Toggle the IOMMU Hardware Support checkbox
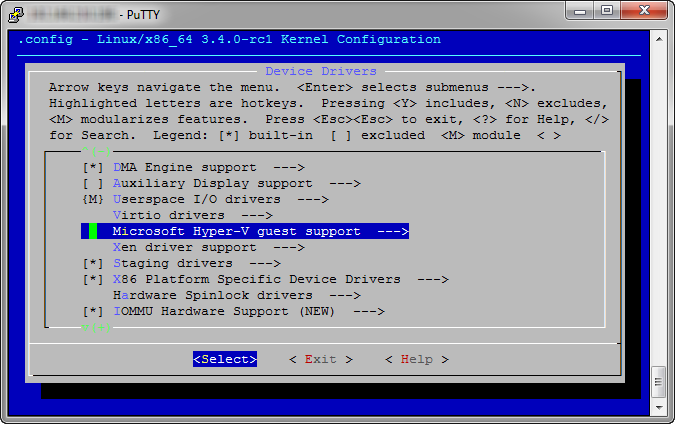The image size is (675, 424). pyautogui.click(x=93, y=312)
